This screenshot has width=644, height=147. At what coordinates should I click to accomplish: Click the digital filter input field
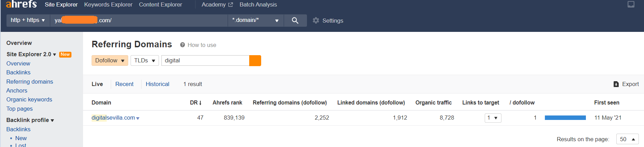205,61
